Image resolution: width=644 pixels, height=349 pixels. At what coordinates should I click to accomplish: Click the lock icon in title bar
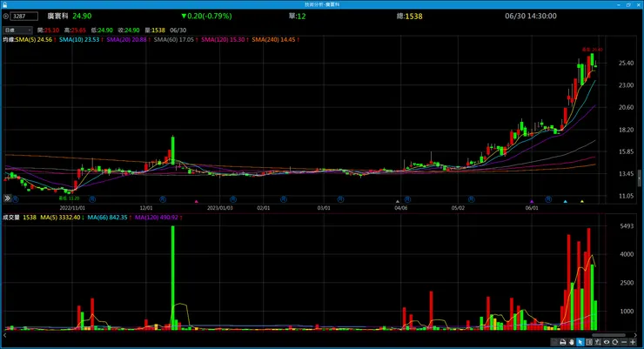click(x=4, y=4)
